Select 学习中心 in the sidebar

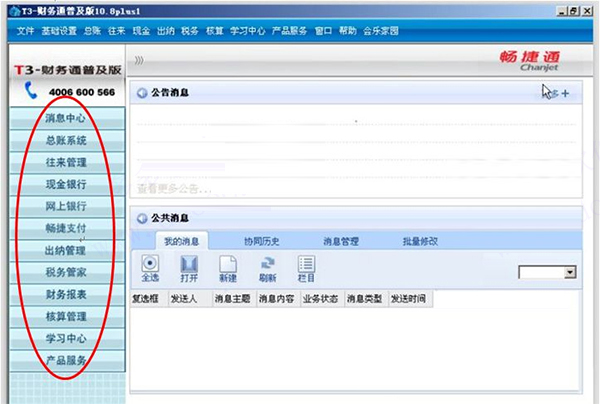pos(67,339)
